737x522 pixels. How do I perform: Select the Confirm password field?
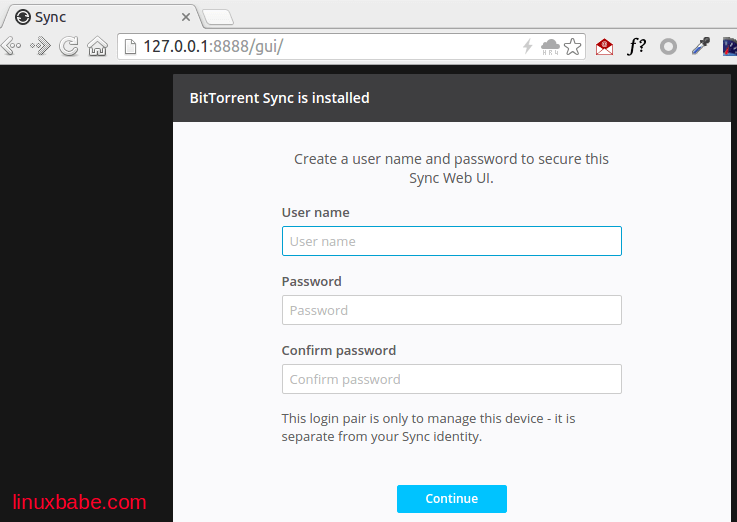[x=451, y=379]
